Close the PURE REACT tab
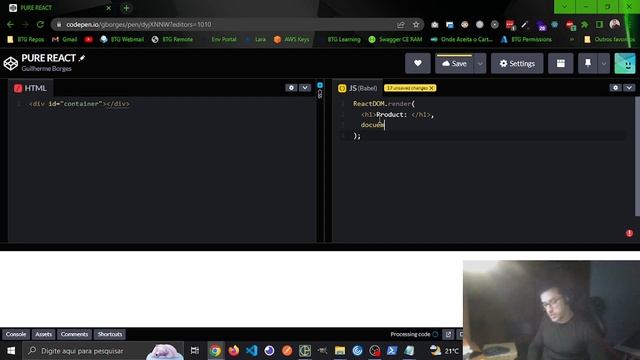Viewport: 640px width, 360px height. (x=108, y=8)
